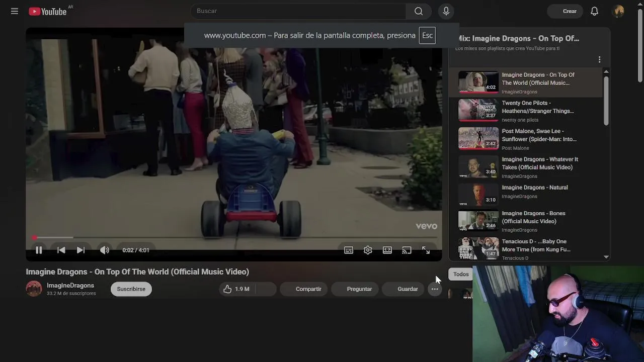The image size is (644, 362).
Task: Click the vevo watermark in player
Action: coord(426,226)
